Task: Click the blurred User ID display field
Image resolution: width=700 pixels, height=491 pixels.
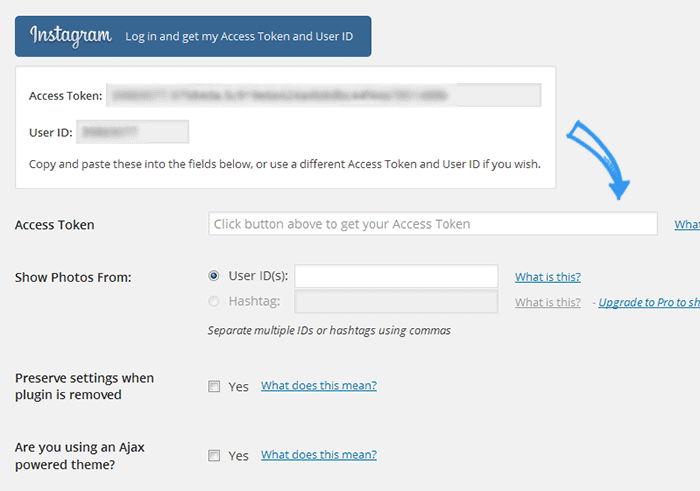Action: [x=133, y=132]
